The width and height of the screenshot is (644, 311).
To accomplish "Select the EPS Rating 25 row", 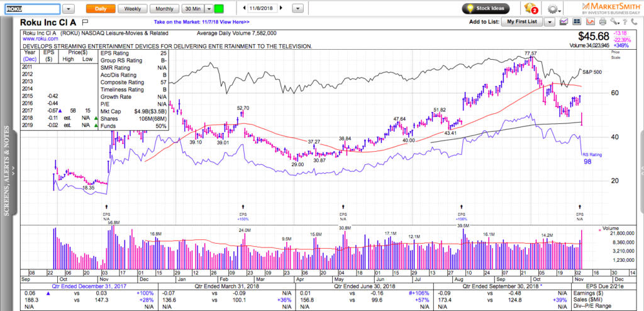I will [133, 53].
